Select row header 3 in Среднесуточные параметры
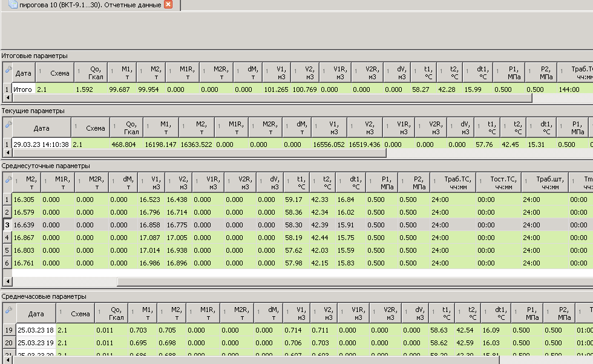This screenshot has height=364, width=593. coord(7,225)
